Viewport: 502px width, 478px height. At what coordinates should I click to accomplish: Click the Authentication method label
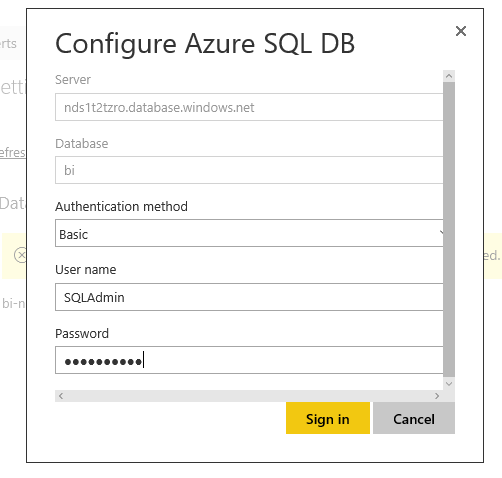[x=121, y=206]
